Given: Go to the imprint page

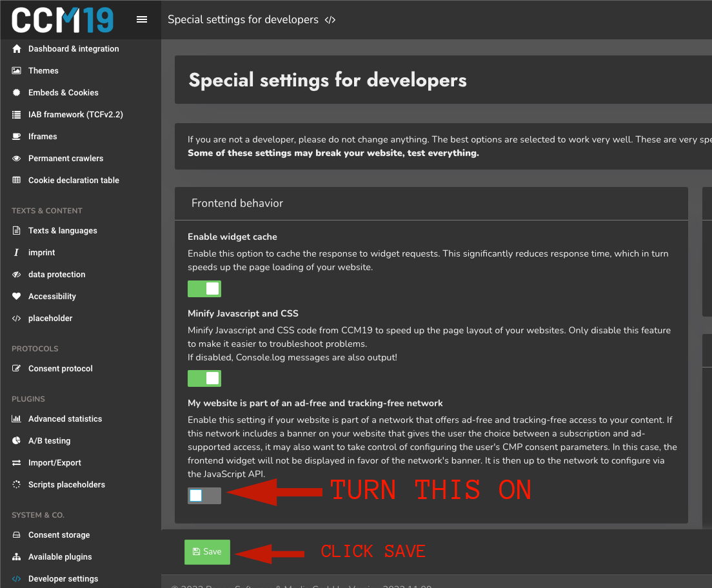Looking at the screenshot, I should click(x=41, y=253).
